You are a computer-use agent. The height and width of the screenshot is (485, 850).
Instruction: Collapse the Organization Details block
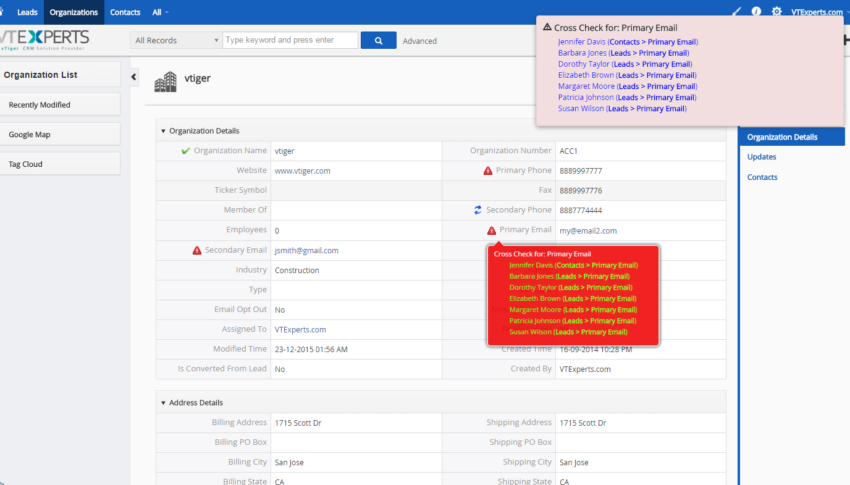pos(163,131)
